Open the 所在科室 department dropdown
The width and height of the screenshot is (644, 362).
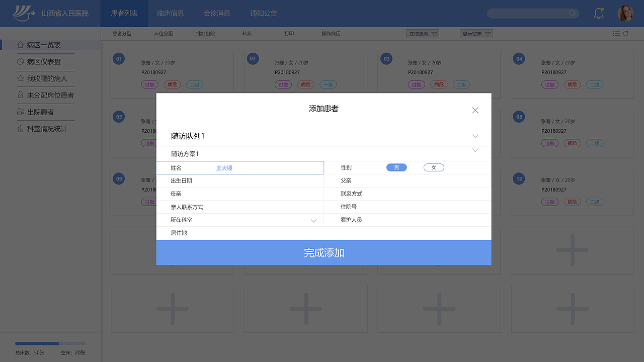313,220
